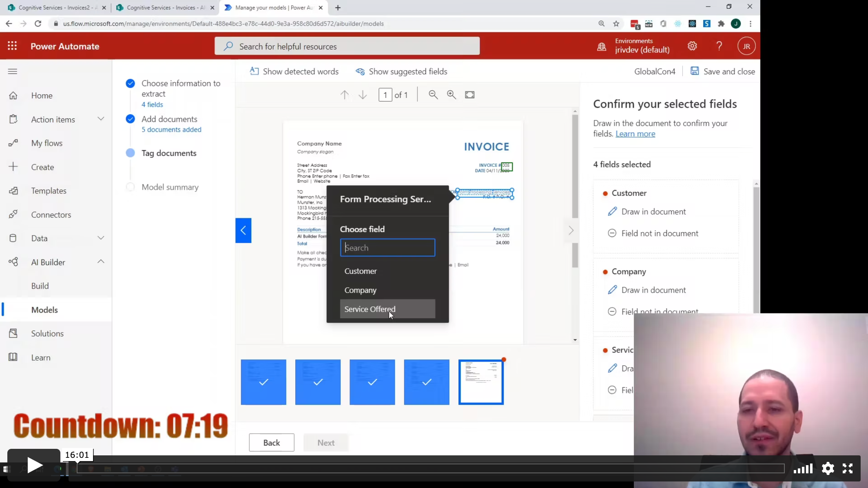Screen dimensions: 868x488
Task: Focus the Choose field search box
Action: tap(387, 248)
